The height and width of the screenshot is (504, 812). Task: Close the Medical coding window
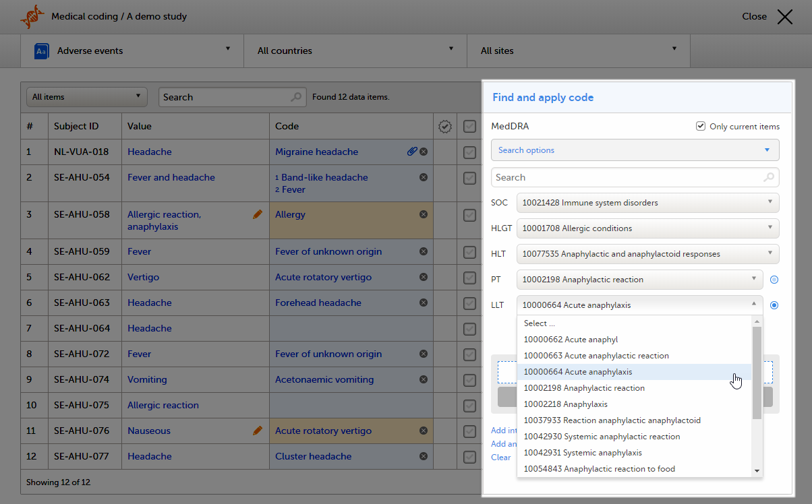pos(784,17)
